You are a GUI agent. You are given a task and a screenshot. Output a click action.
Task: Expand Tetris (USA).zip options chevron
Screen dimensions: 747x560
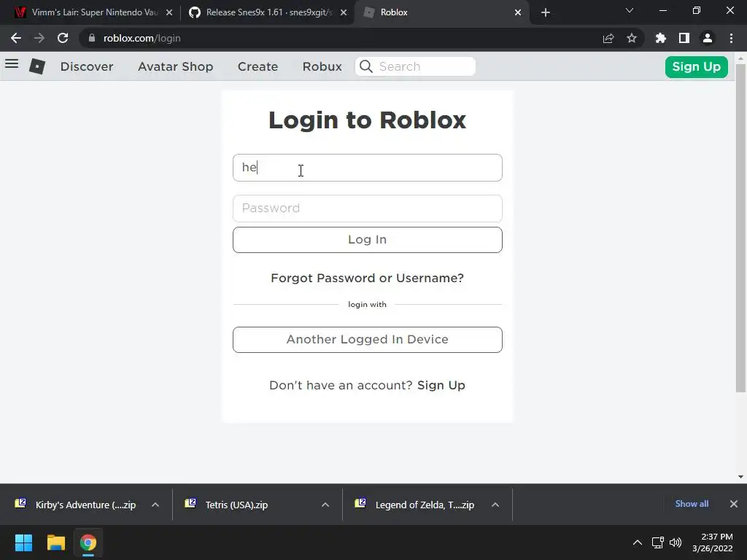(325, 505)
